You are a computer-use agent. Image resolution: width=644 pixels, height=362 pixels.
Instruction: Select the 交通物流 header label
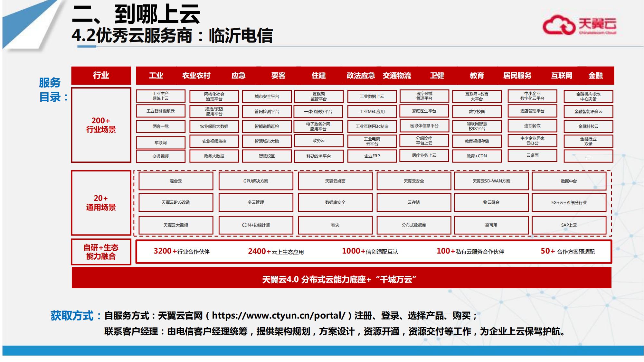coord(397,76)
